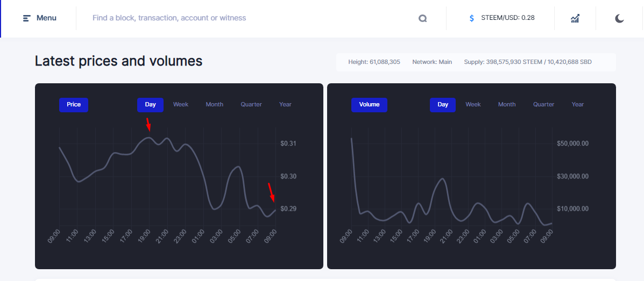
Task: Select Week tab on Volume chart
Action: pos(473,105)
